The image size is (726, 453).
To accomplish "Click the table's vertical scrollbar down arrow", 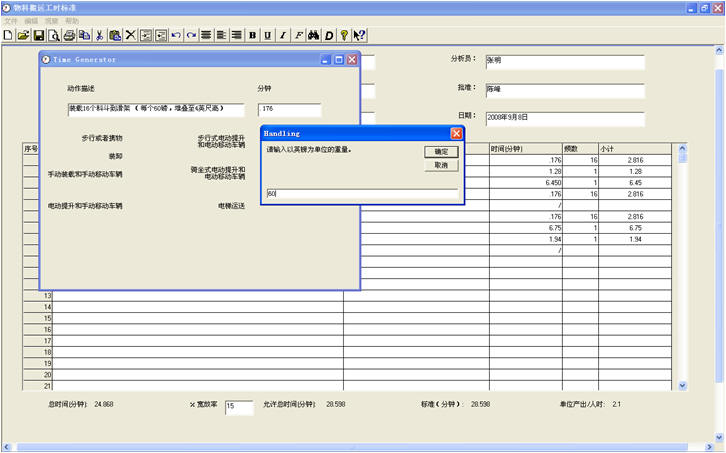I will click(x=683, y=385).
